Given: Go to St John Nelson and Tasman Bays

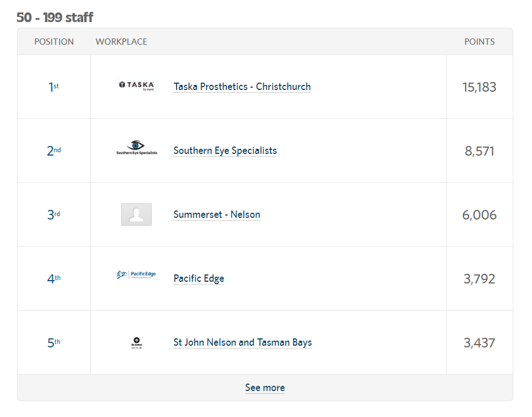Looking at the screenshot, I should coord(242,342).
